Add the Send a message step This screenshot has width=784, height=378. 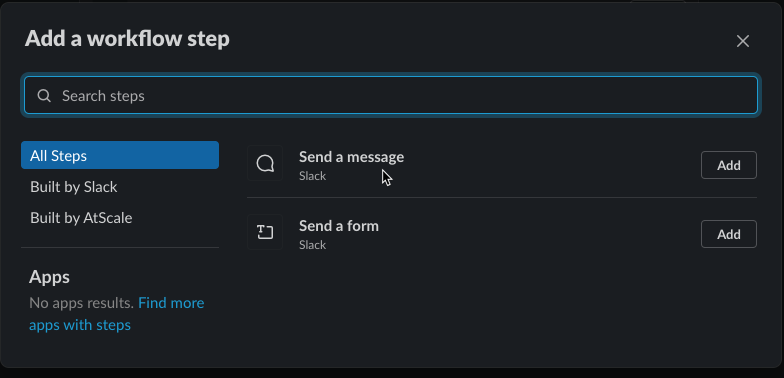coord(728,165)
